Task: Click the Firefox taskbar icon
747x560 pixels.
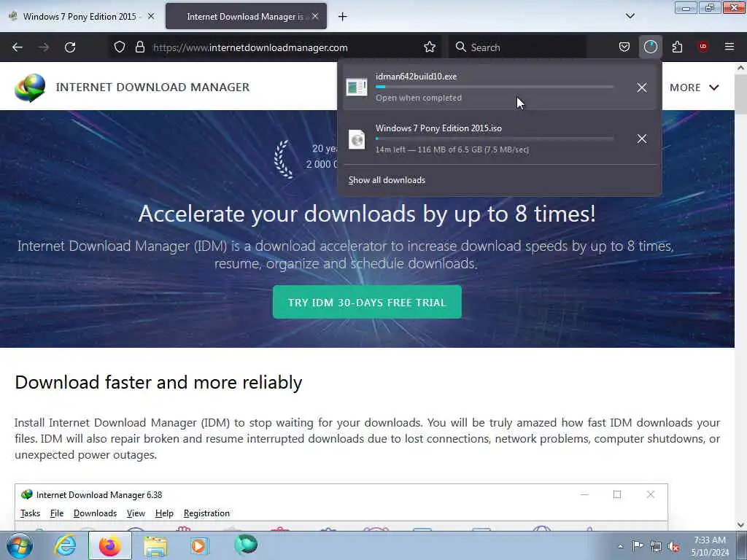Action: 109,545
